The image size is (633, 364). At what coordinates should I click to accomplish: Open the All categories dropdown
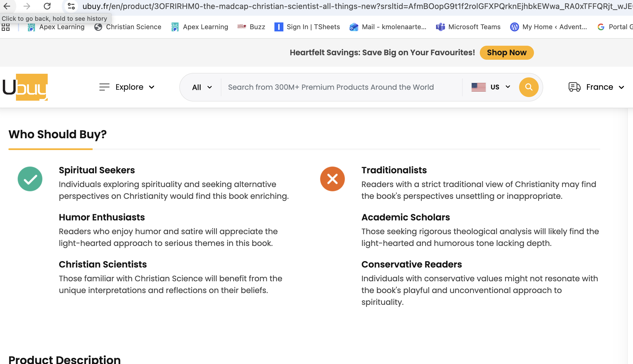point(202,87)
